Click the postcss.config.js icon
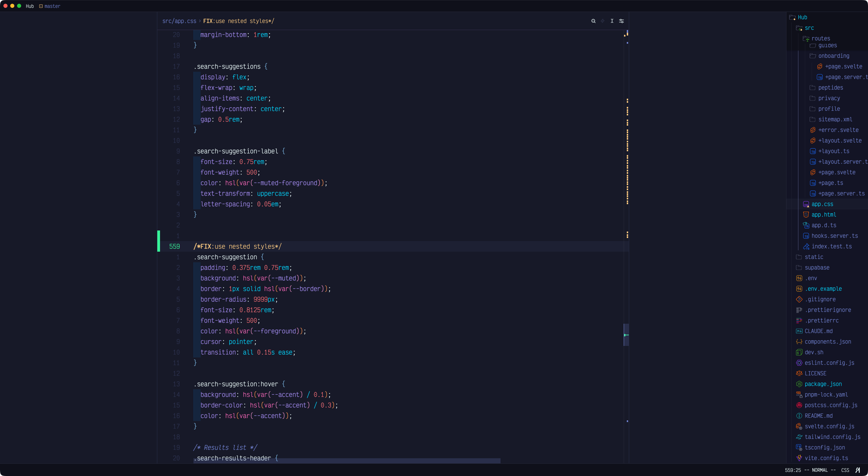The height and width of the screenshot is (476, 868). (x=799, y=405)
